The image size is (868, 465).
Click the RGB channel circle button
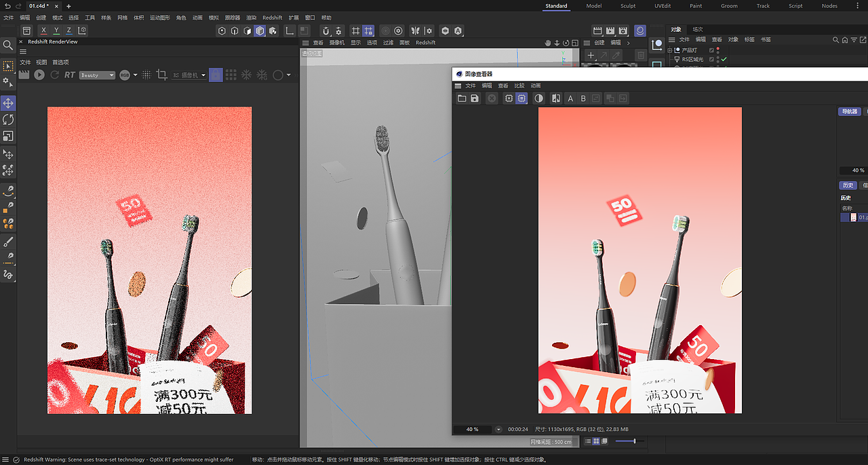(125, 75)
